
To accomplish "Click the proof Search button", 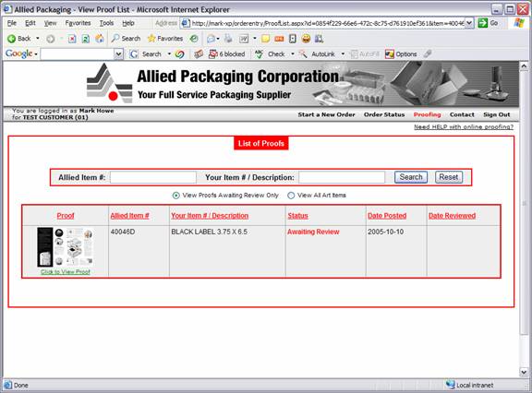I will (x=411, y=177).
